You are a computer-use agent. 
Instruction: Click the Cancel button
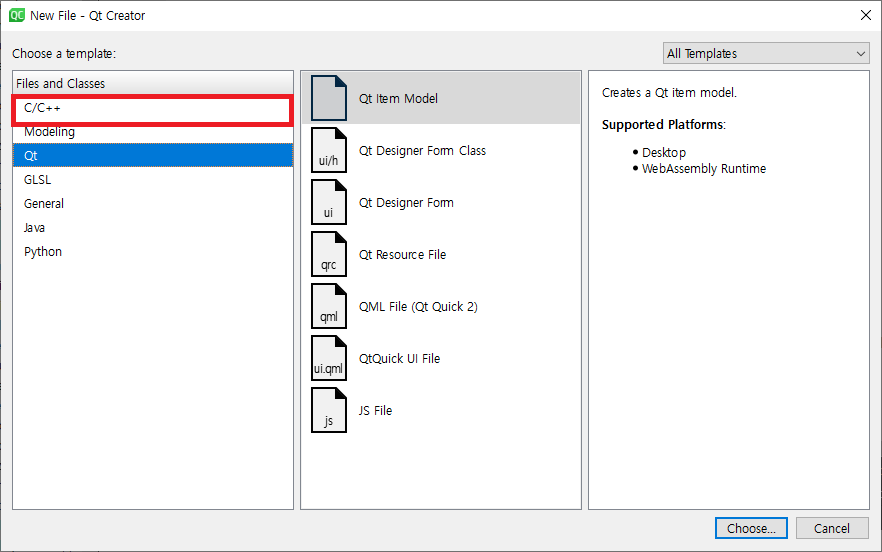[x=832, y=528]
